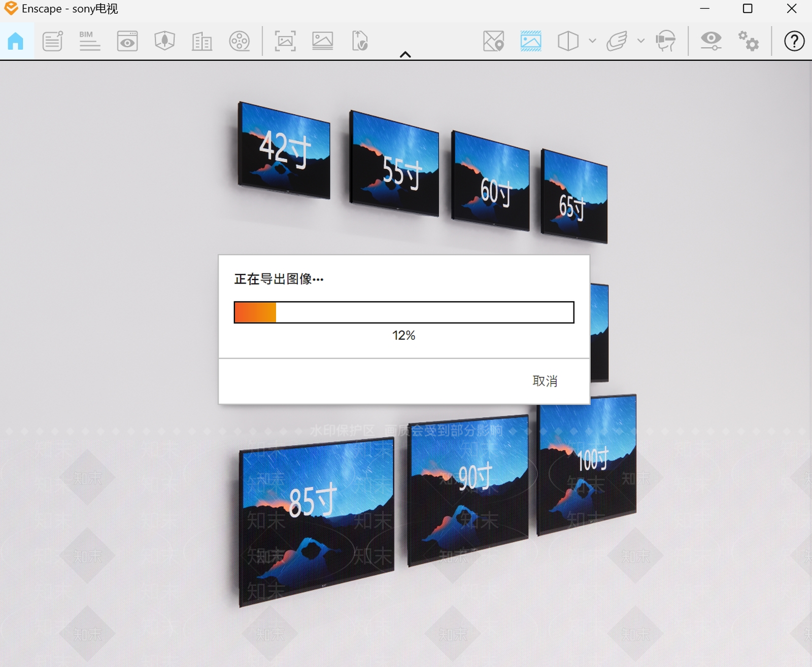Select the 65寸 TV in the viewport
This screenshot has height=667, width=812.
574,196
